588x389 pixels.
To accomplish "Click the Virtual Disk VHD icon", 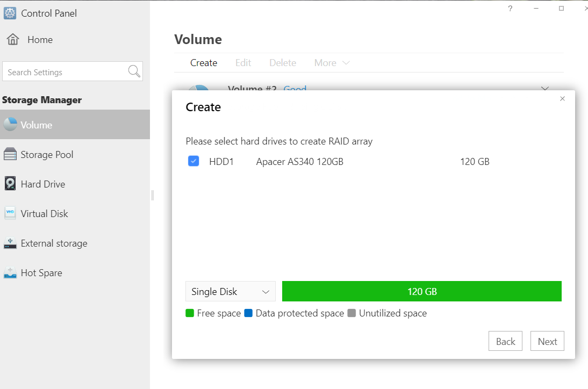I will pyautogui.click(x=10, y=213).
